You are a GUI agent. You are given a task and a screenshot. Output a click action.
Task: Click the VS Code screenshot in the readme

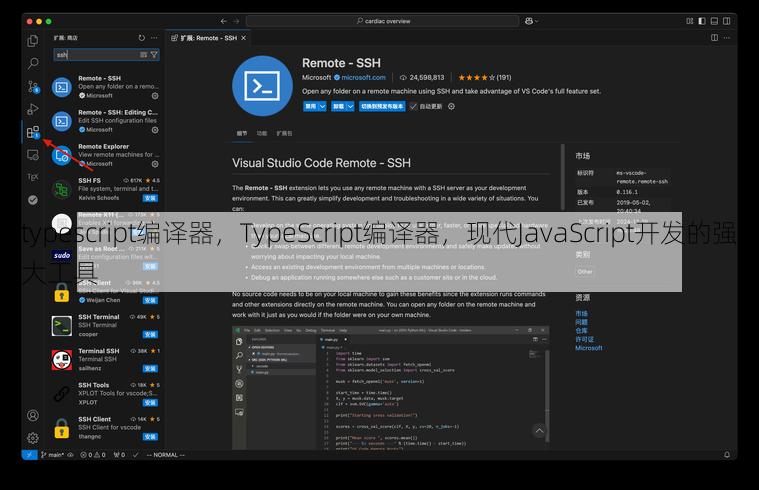pos(391,388)
